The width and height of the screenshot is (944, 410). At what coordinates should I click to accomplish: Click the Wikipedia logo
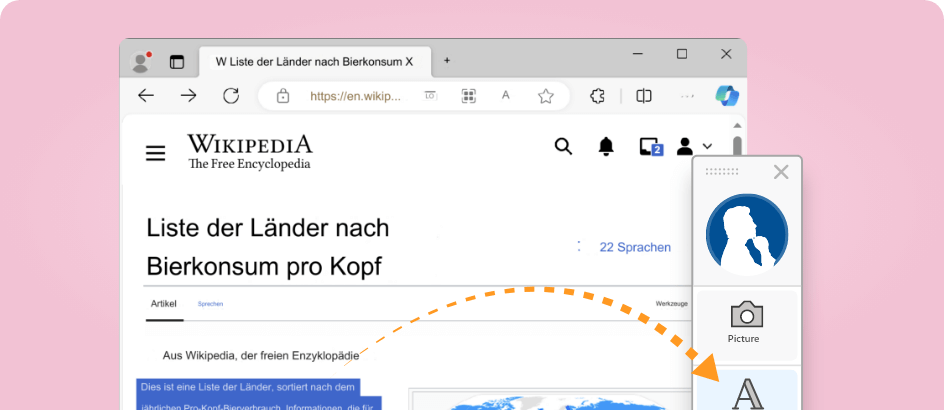click(250, 152)
